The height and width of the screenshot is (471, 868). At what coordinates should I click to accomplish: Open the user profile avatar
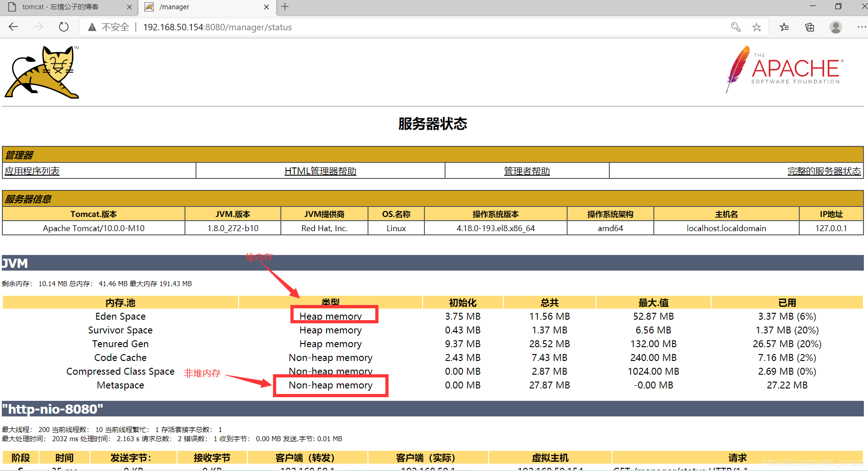836,27
